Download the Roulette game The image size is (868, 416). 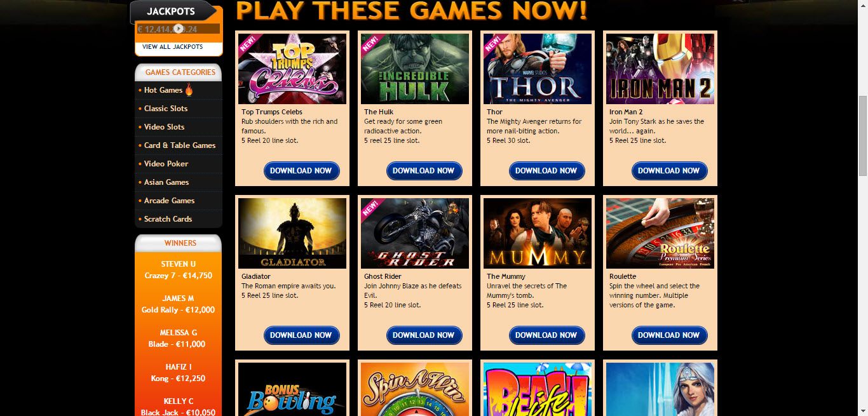pos(670,335)
